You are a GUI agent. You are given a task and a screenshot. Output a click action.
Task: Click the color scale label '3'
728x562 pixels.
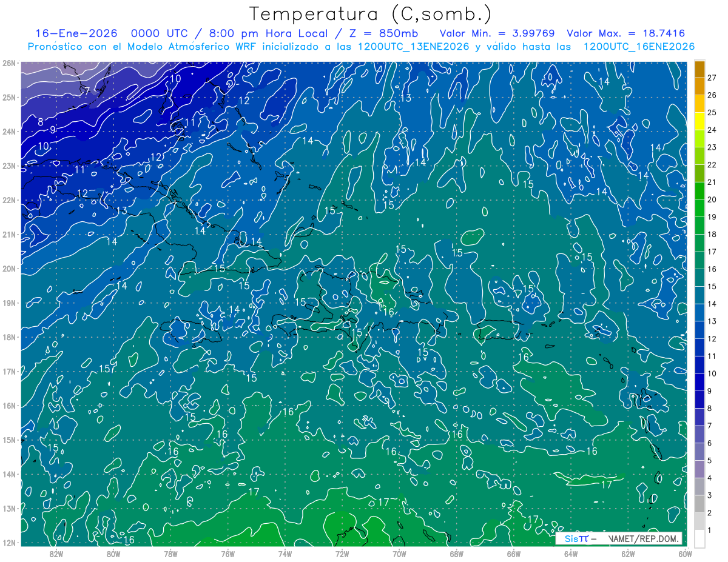(x=709, y=495)
